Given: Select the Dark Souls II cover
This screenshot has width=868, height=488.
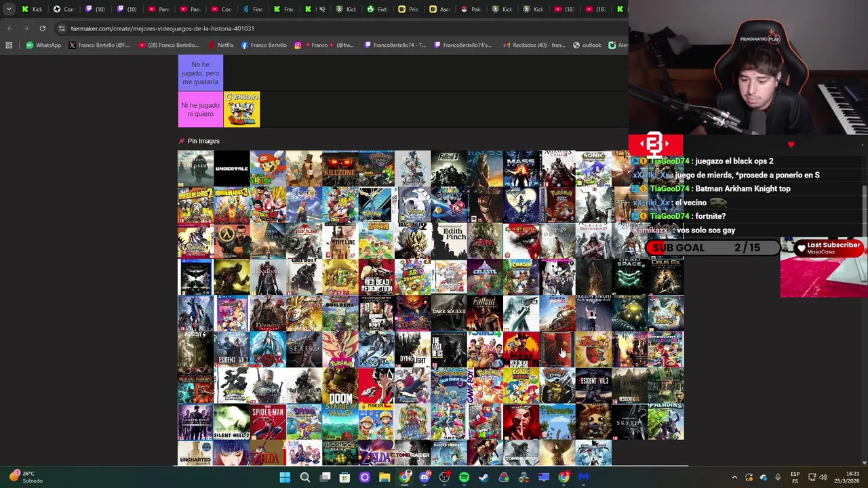Looking at the screenshot, I should [448, 313].
